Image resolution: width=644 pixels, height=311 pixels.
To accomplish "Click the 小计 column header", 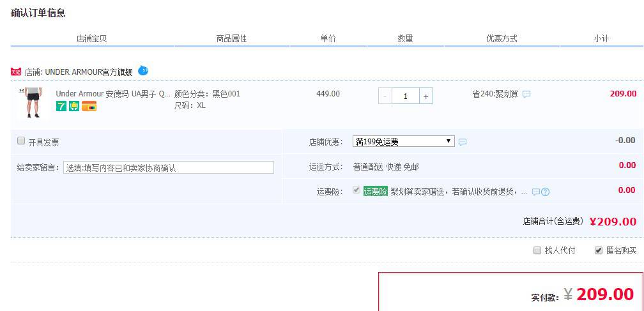I will (601, 39).
